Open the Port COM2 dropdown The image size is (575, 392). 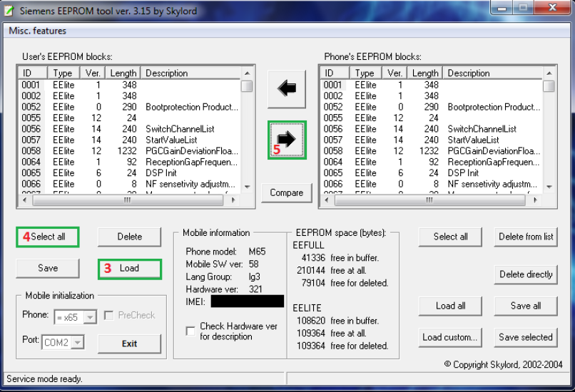coord(78,343)
